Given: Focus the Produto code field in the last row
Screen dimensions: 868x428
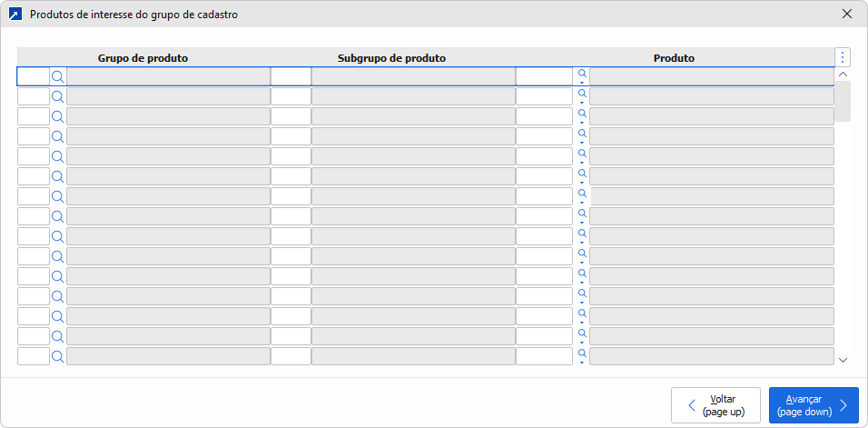Looking at the screenshot, I should 544,356.
